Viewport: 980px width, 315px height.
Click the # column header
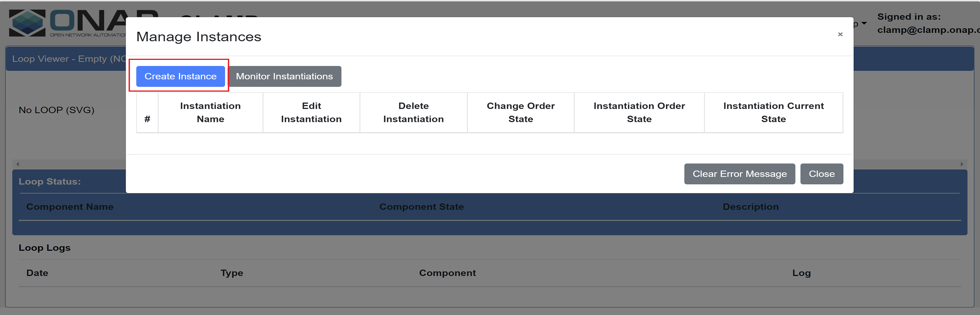(147, 112)
